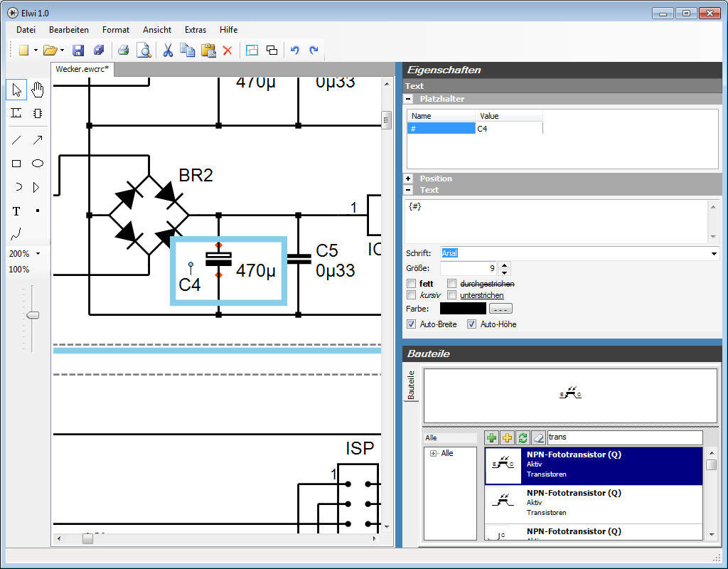Paste from clipboard icon
The width and height of the screenshot is (728, 569).
click(x=208, y=50)
